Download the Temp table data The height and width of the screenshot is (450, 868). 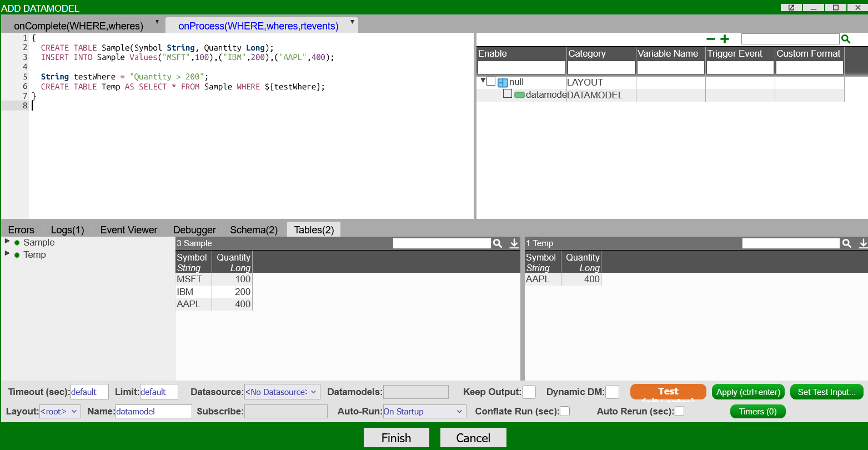pos(862,243)
